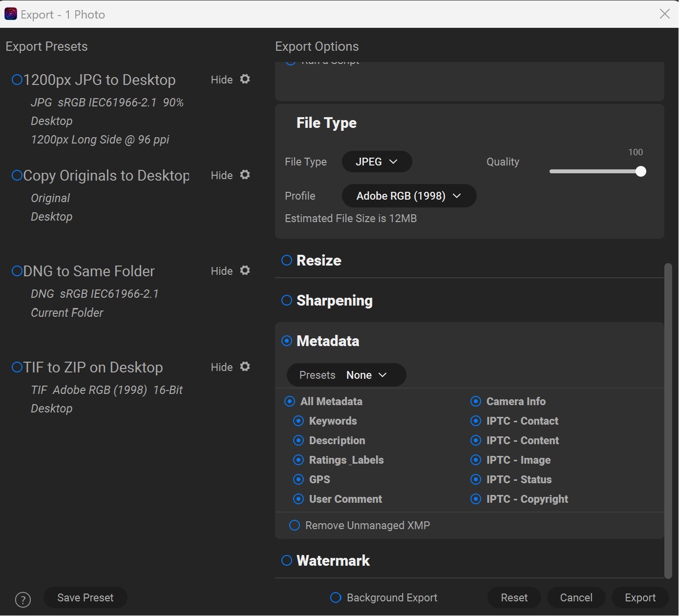This screenshot has width=679, height=616.
Task: Click gear icon for TIF to ZIP preset
Action: coord(245,367)
